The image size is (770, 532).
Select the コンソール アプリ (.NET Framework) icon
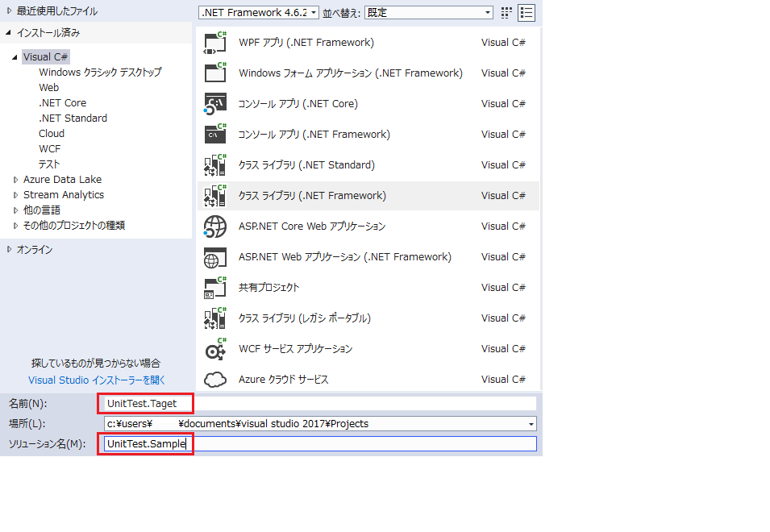pos(215,135)
